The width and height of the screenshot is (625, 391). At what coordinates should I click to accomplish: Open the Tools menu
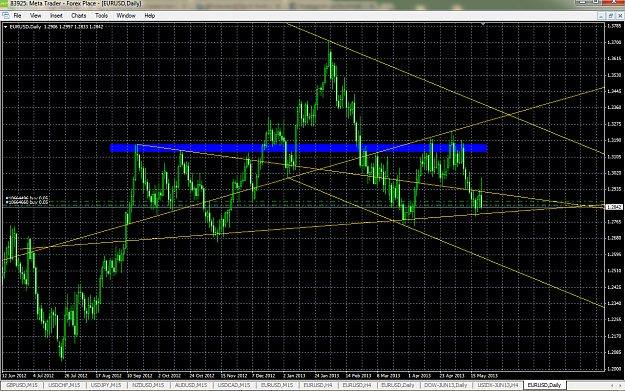tap(101, 16)
